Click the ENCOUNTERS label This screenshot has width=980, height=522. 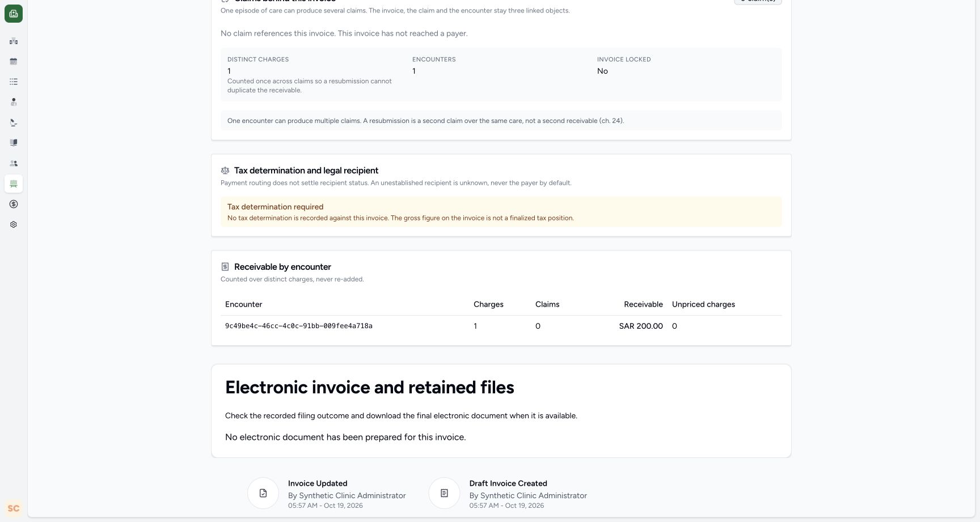point(434,60)
